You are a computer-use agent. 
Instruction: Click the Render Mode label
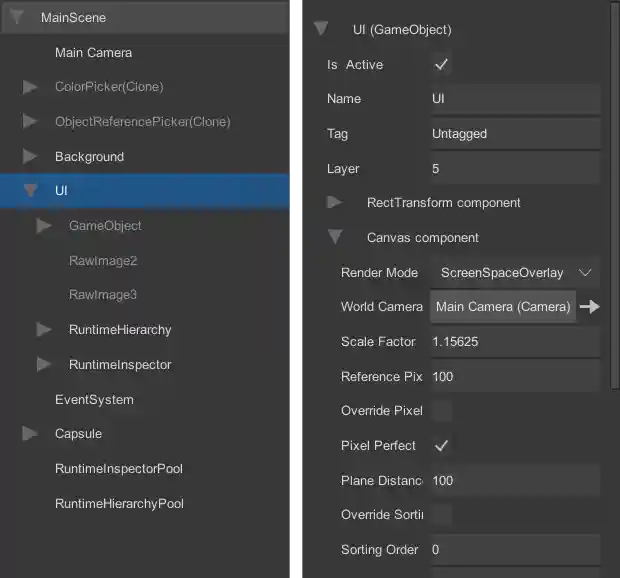(x=379, y=272)
